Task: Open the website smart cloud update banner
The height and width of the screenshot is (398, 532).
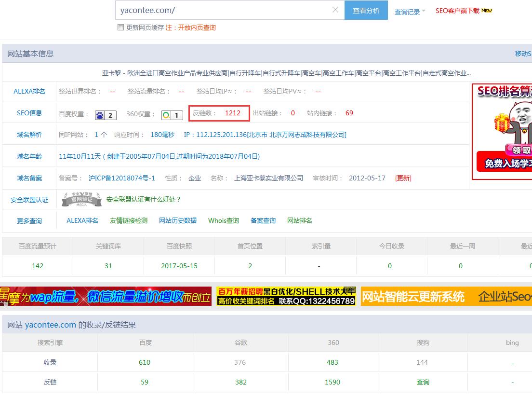Action: point(446,296)
